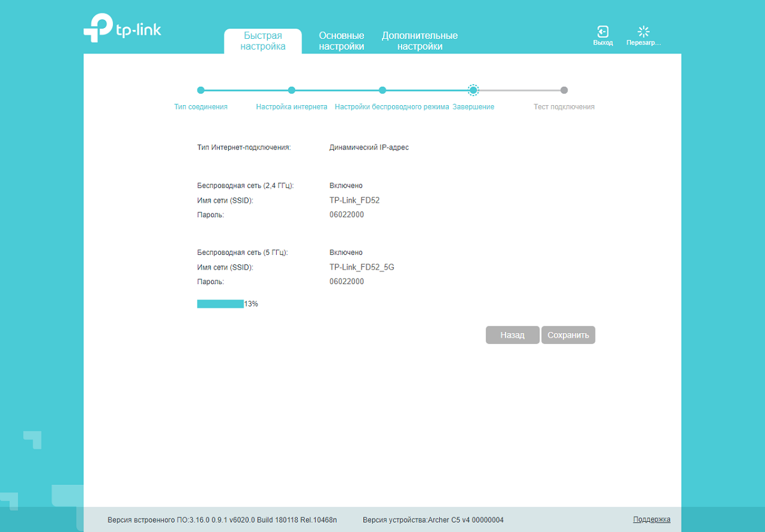This screenshot has width=765, height=532.
Task: Click the Настройка интернета step label
Action: 291,107
